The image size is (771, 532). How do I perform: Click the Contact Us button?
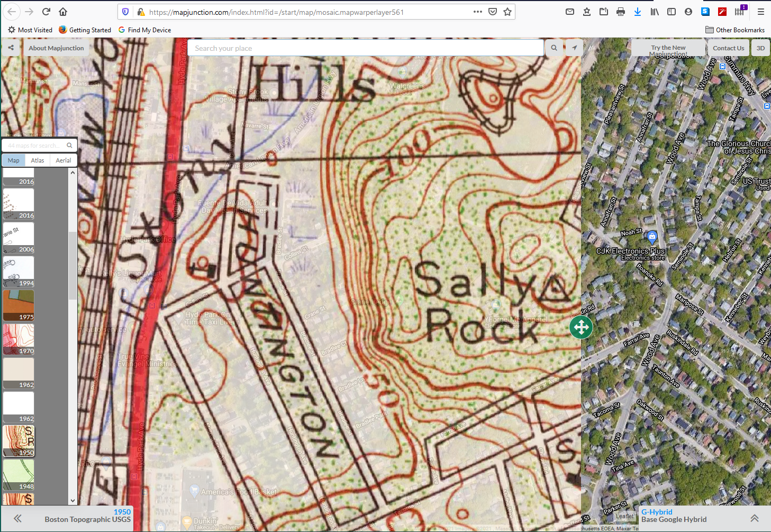point(729,48)
